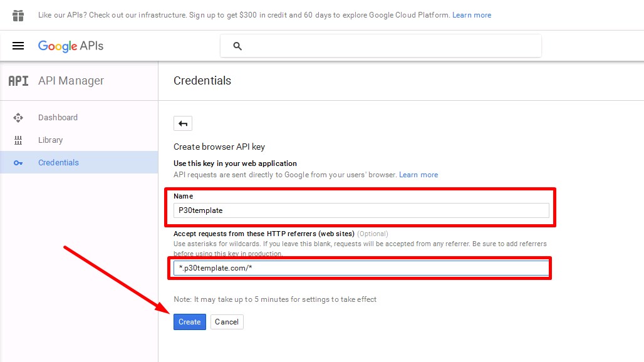Click the Credentials page heading
Viewport: 644px width, 362px height.
click(x=202, y=81)
